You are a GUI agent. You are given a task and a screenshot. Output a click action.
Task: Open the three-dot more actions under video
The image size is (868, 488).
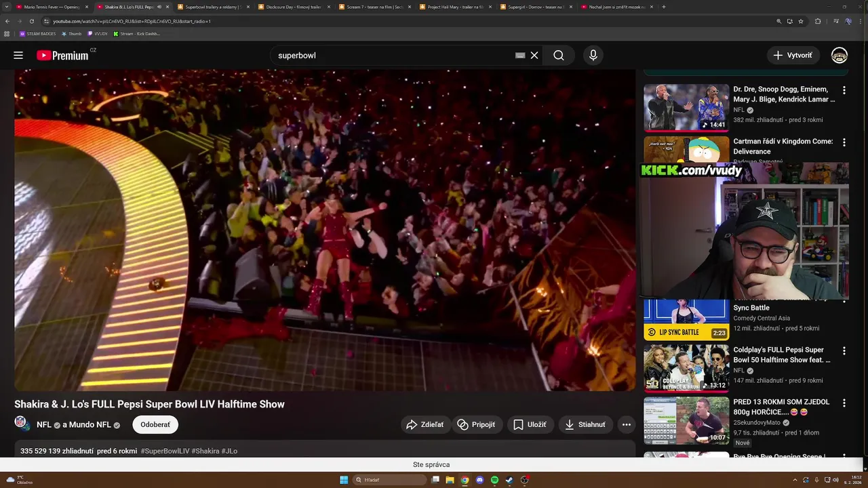(x=627, y=425)
